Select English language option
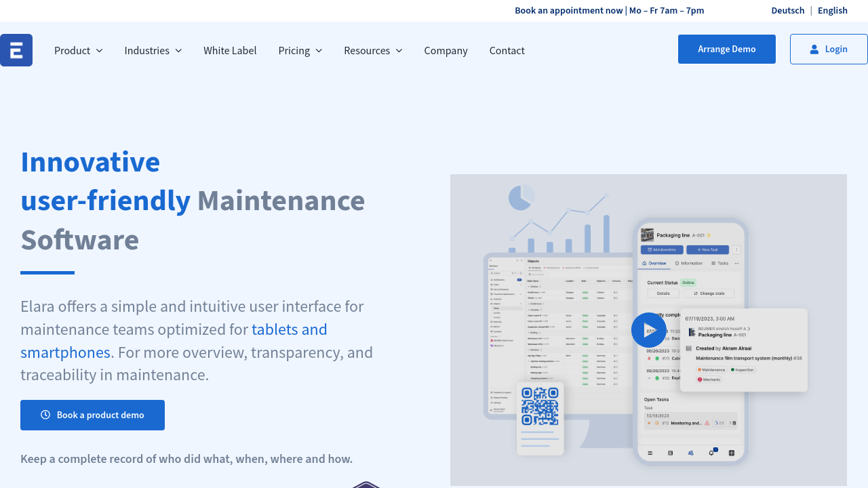The height and width of the screenshot is (488, 868). coord(832,10)
